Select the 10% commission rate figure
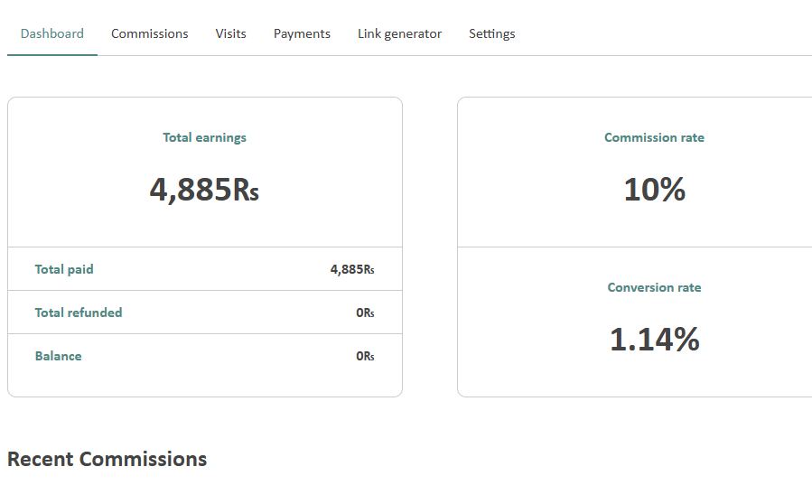 tap(654, 190)
